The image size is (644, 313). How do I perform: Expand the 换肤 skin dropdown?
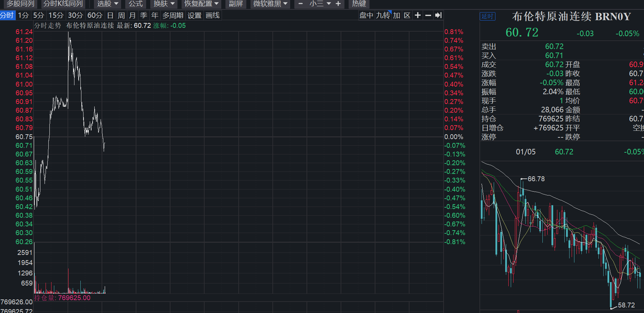[x=164, y=4]
